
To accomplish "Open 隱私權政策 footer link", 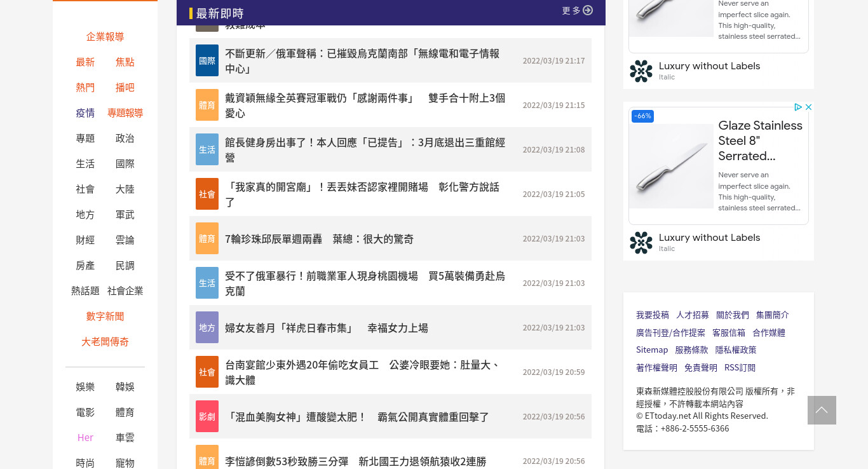I will coord(736,350).
